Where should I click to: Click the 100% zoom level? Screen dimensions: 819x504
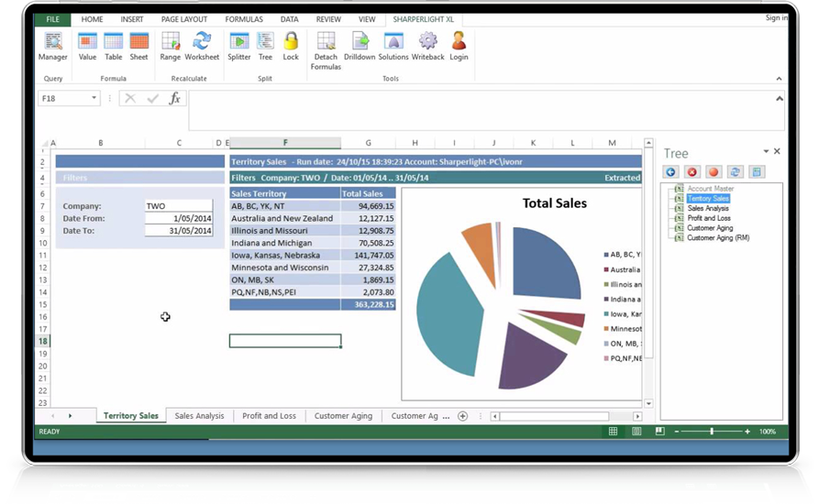click(x=768, y=432)
